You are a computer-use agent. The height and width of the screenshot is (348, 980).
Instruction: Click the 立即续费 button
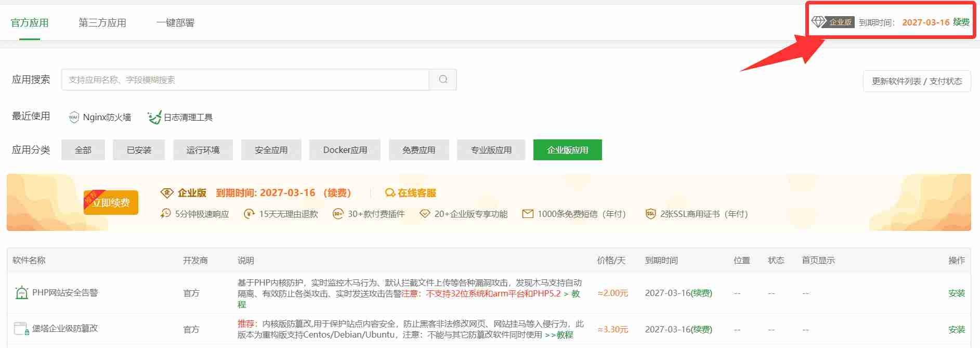[x=111, y=202]
